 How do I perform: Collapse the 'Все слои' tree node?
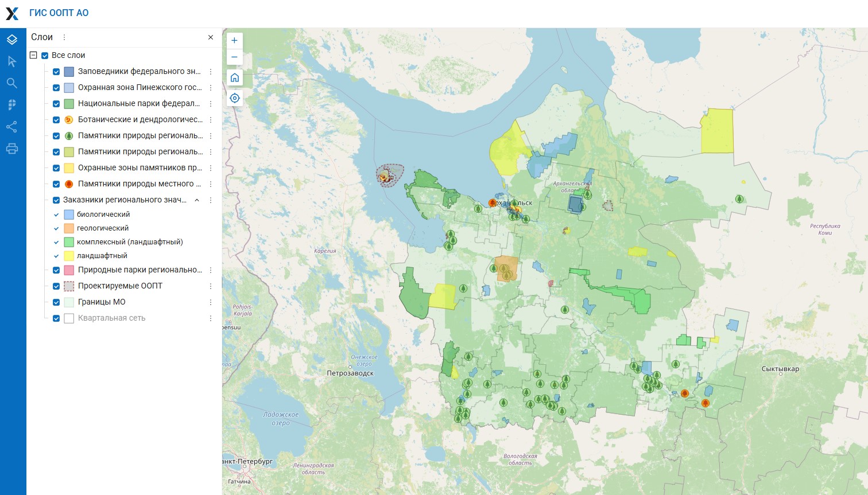pos(33,56)
